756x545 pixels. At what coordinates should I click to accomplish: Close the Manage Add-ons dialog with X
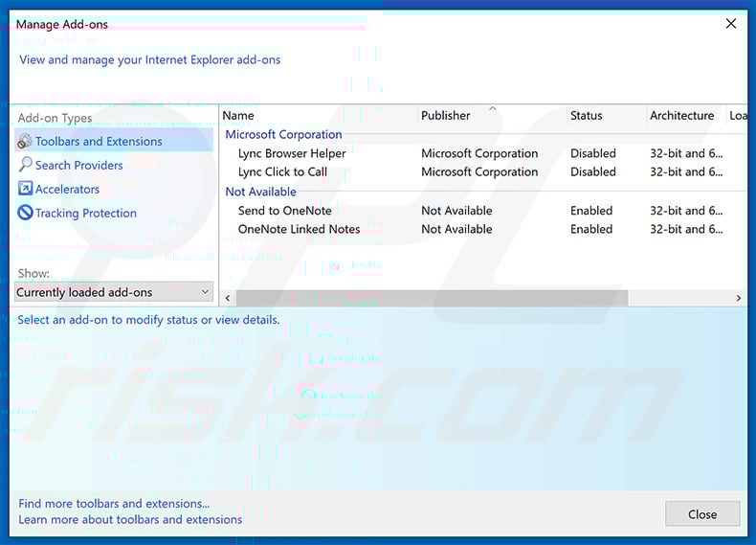(x=731, y=24)
